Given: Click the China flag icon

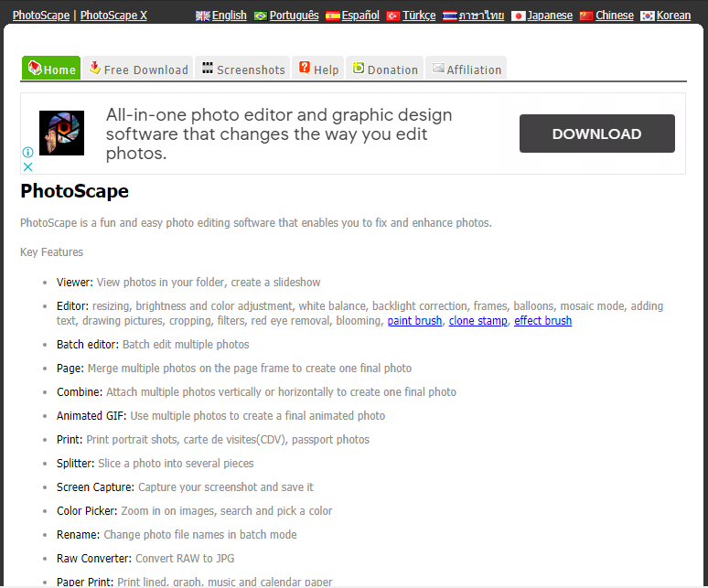Looking at the screenshot, I should coord(586,16).
